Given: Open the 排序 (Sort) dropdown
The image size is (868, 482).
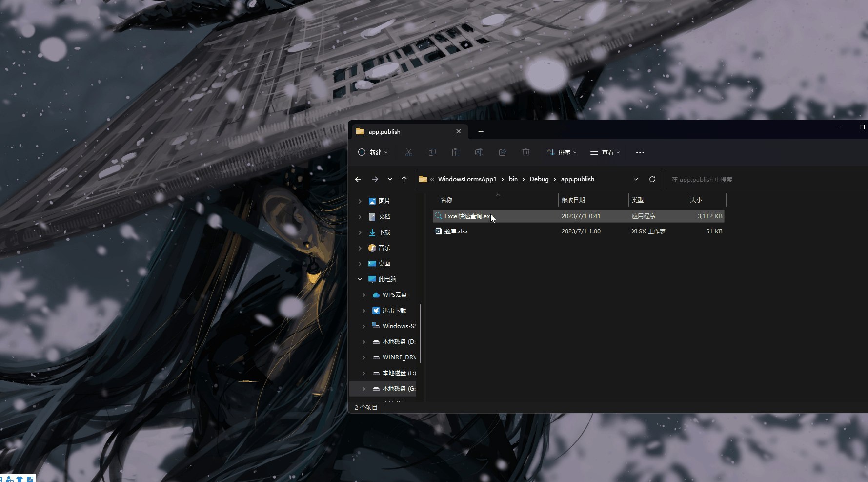Looking at the screenshot, I should (562, 153).
